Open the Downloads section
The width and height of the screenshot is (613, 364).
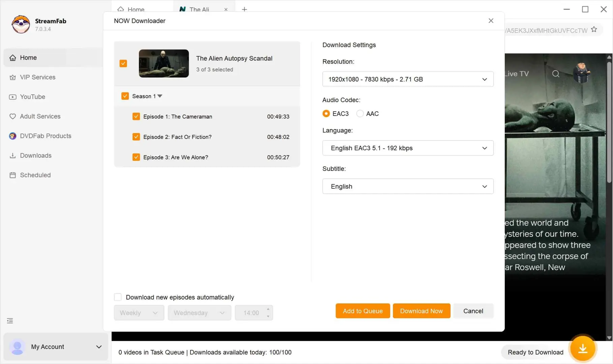tap(53, 155)
